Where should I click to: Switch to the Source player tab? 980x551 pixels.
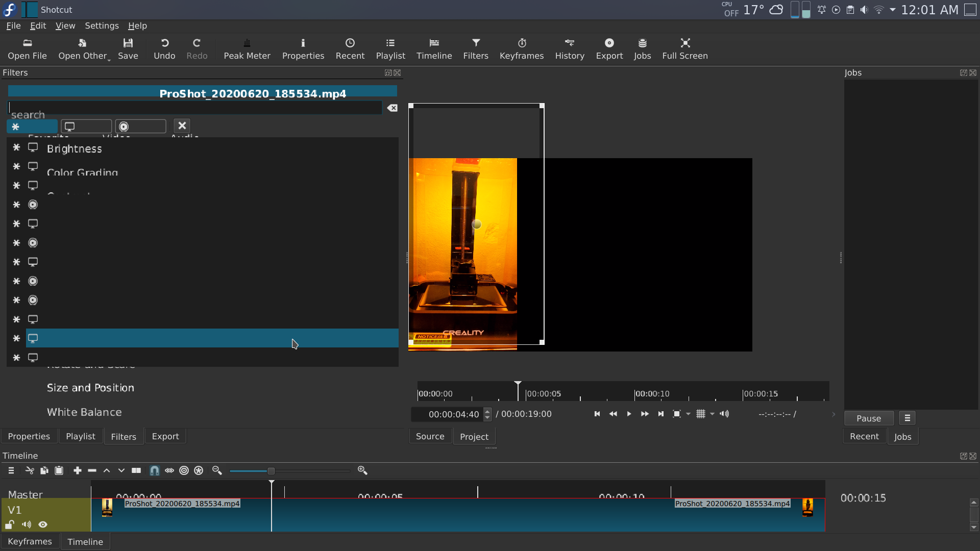(430, 436)
